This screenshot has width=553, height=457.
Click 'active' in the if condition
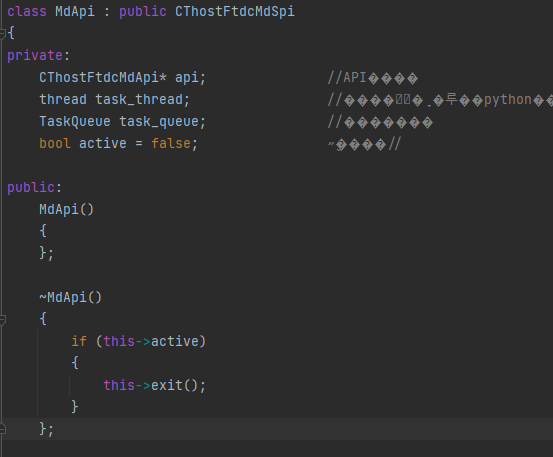click(175, 341)
